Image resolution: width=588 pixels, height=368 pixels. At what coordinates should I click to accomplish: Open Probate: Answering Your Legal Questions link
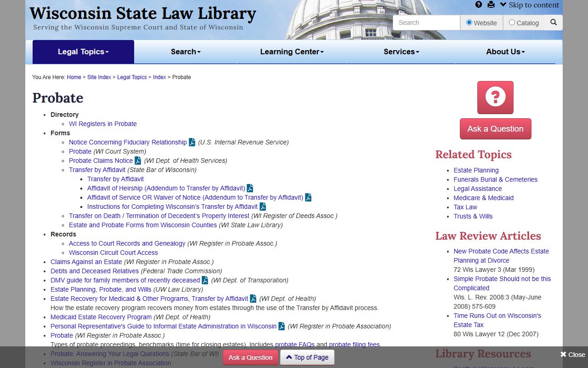(110, 354)
